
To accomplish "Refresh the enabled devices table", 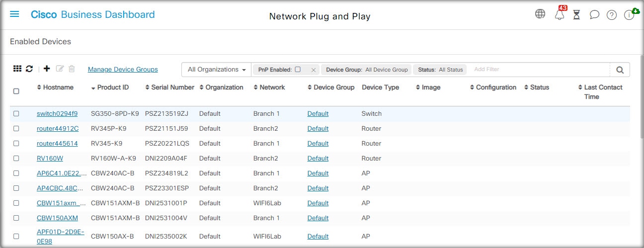I will [29, 69].
